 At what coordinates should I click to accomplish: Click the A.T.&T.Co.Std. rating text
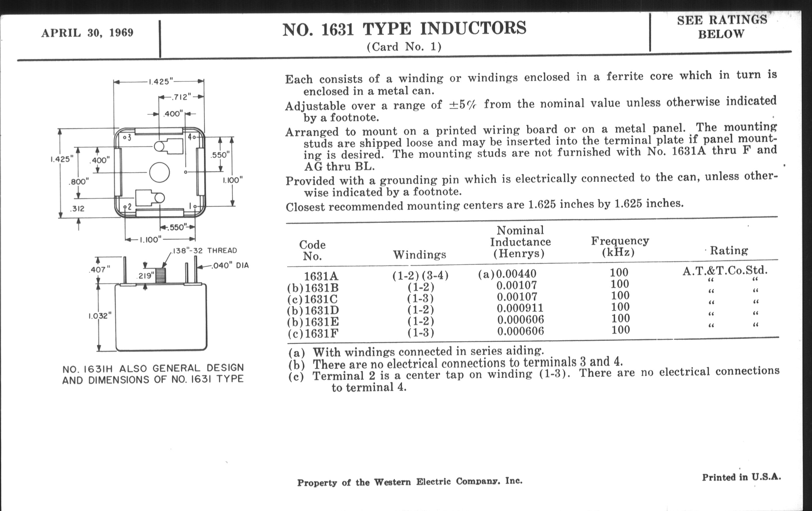725,271
